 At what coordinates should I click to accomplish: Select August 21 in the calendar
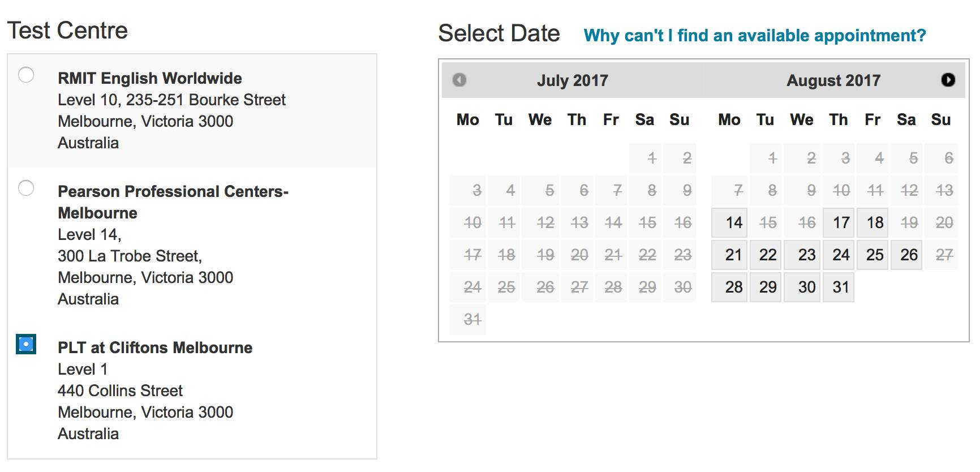tap(729, 255)
